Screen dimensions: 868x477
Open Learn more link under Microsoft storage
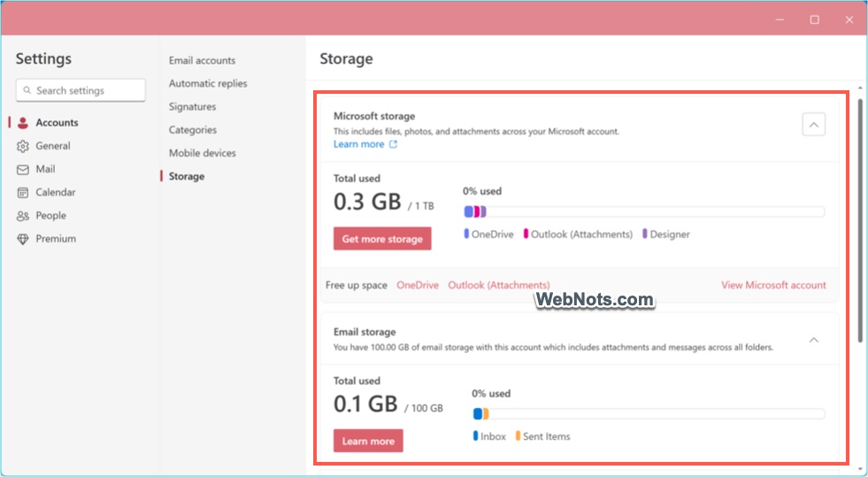pos(358,144)
